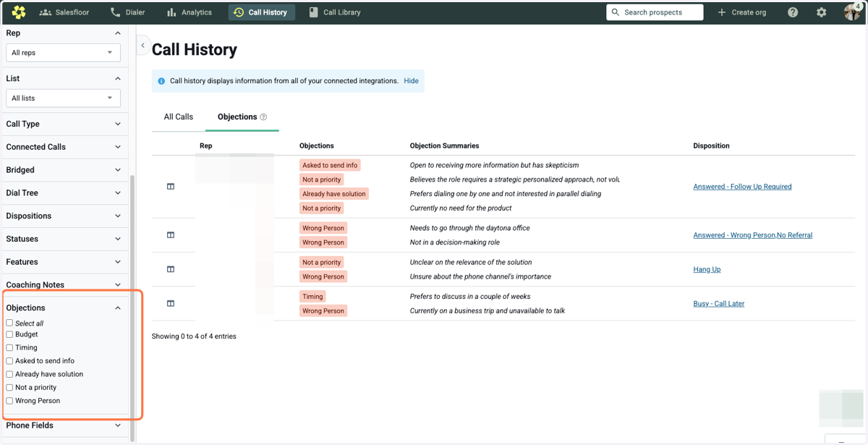The image size is (868, 445).
Task: Open the Call Library page
Action: (335, 12)
